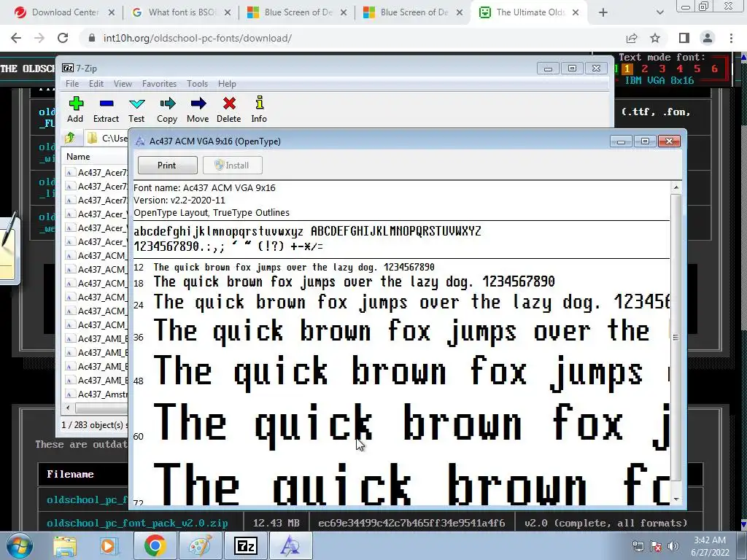Open Paint from the taskbar
The image size is (747, 560).
201,546
